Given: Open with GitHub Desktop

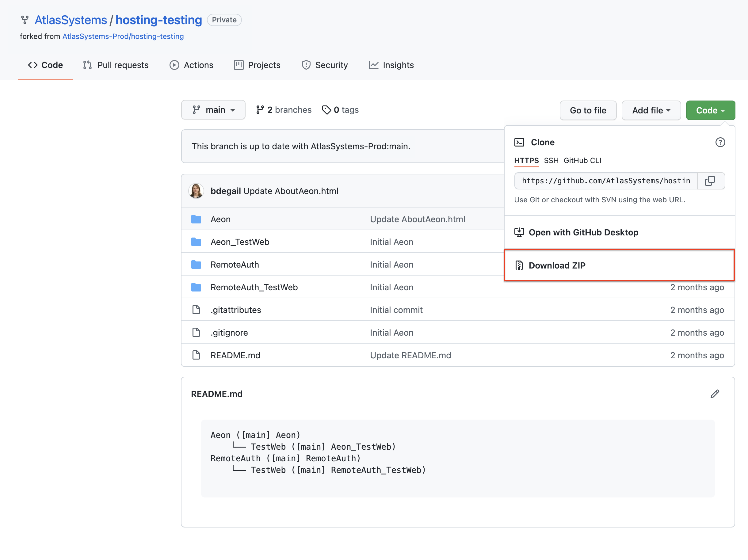Looking at the screenshot, I should tap(584, 232).
